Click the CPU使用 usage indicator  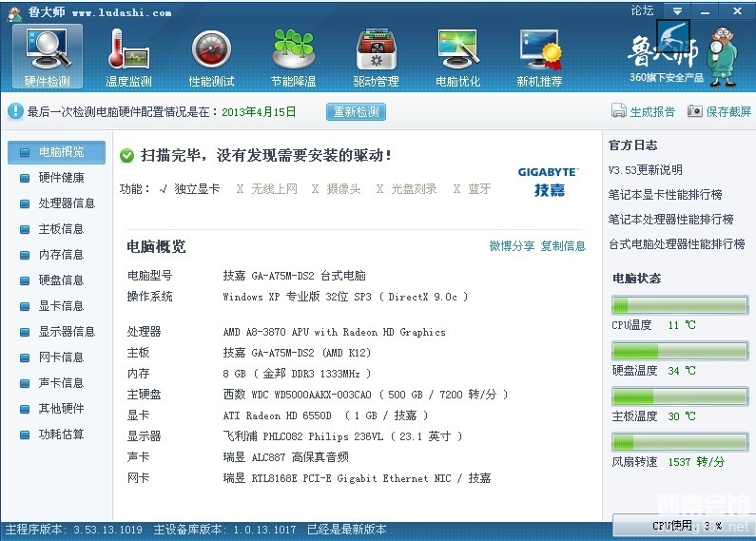pos(685,526)
